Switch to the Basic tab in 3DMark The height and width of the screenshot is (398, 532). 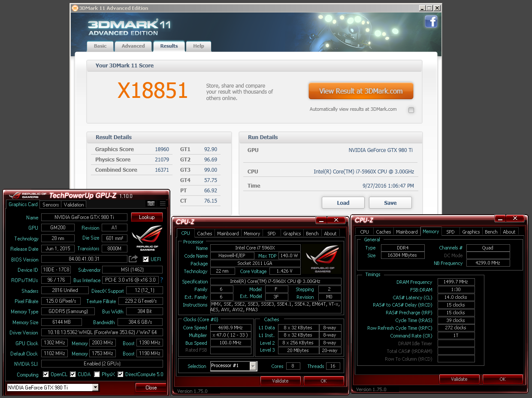click(100, 46)
